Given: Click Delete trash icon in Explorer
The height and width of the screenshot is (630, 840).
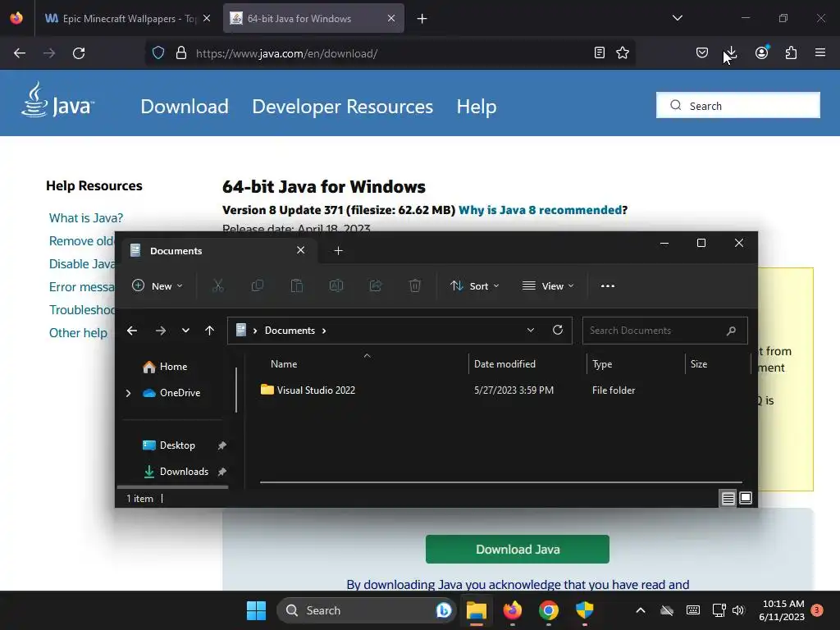Looking at the screenshot, I should point(414,285).
